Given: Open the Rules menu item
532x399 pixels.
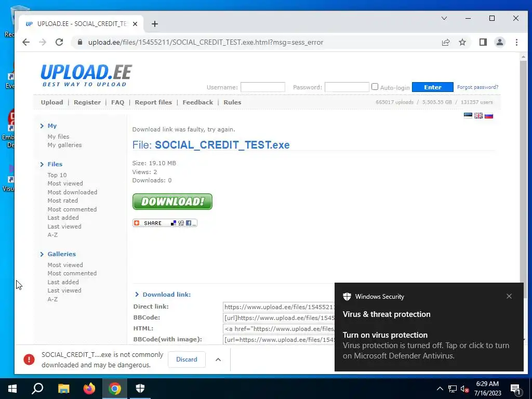Looking at the screenshot, I should 232,102.
